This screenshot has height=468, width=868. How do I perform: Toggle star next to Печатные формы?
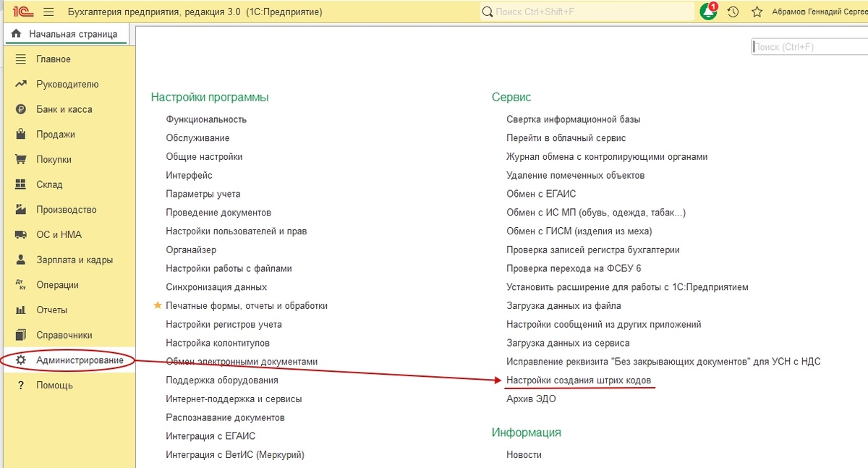[x=158, y=306]
